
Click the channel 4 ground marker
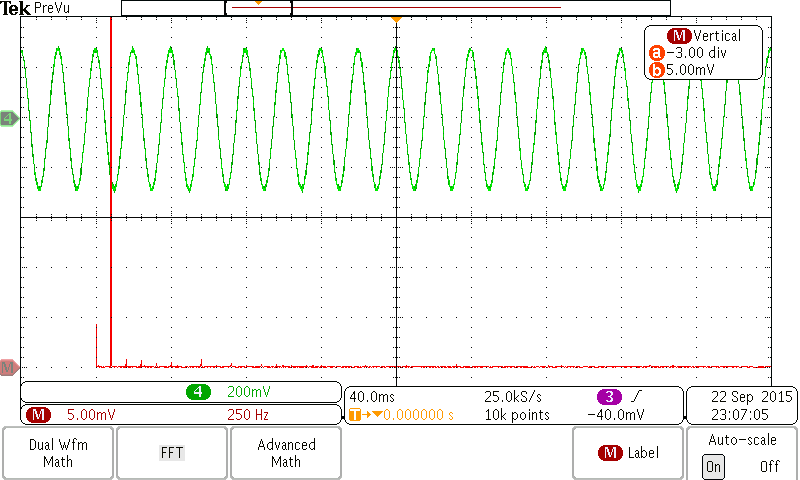pos(9,119)
